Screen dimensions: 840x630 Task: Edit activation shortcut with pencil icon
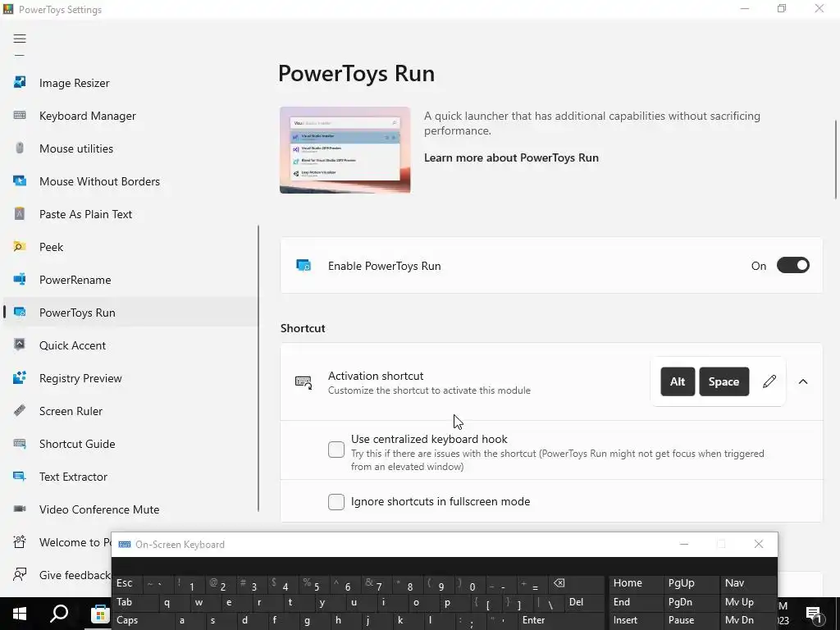769,381
